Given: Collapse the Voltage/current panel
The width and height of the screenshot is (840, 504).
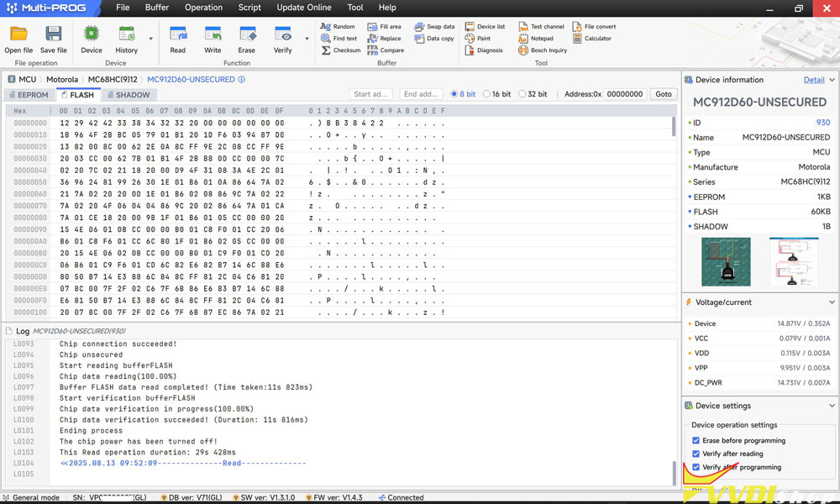Looking at the screenshot, I should point(832,302).
